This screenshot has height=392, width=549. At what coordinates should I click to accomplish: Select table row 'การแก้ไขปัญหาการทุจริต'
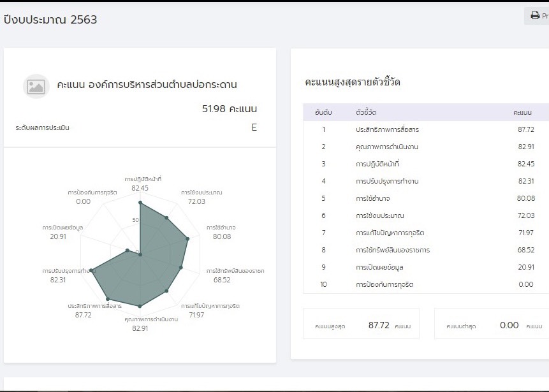[426, 233]
